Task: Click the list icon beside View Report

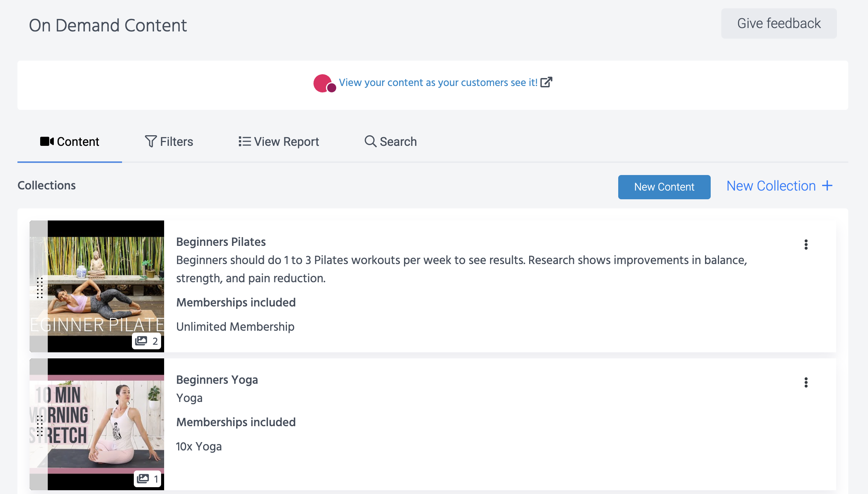Action: [245, 141]
